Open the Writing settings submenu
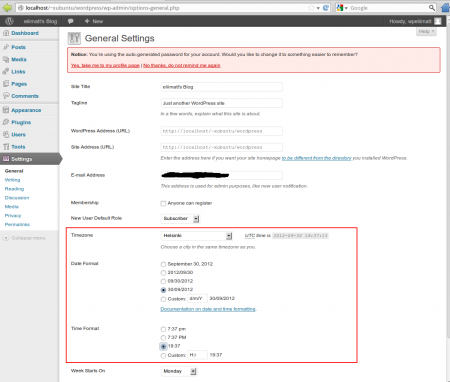This screenshot has height=382, width=450. tap(12, 180)
